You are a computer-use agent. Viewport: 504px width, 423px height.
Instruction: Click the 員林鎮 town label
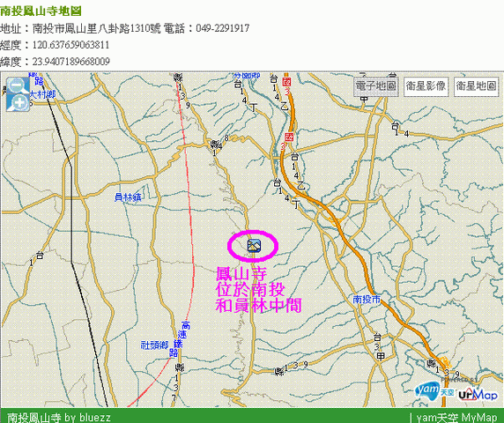[128, 197]
